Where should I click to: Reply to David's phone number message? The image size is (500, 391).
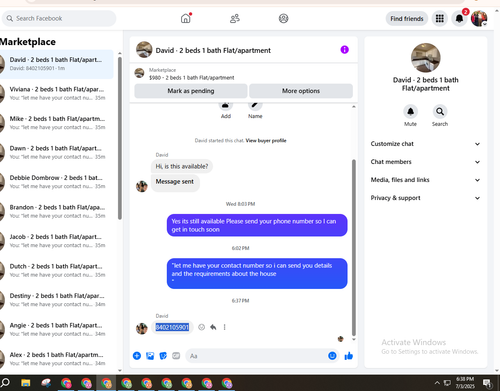tap(213, 327)
